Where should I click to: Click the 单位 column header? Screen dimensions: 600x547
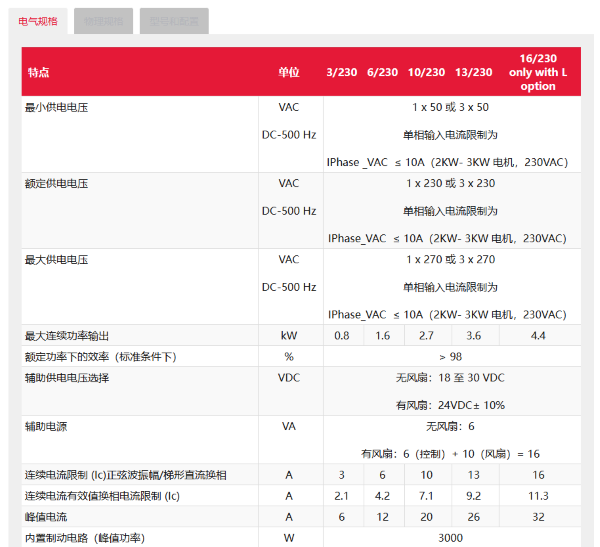click(289, 72)
